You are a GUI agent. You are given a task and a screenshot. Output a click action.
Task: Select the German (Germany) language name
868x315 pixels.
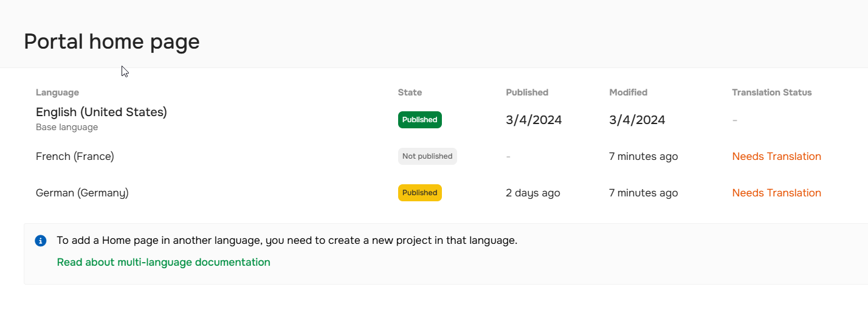(82, 193)
